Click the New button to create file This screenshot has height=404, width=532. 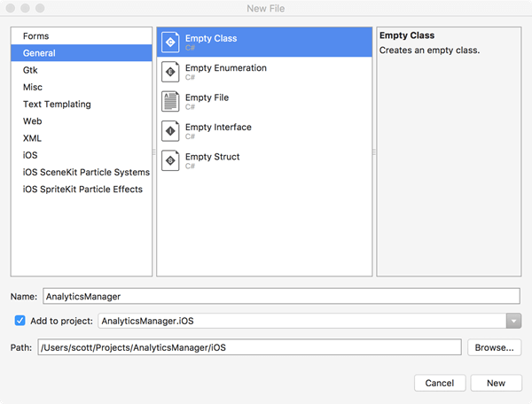496,383
